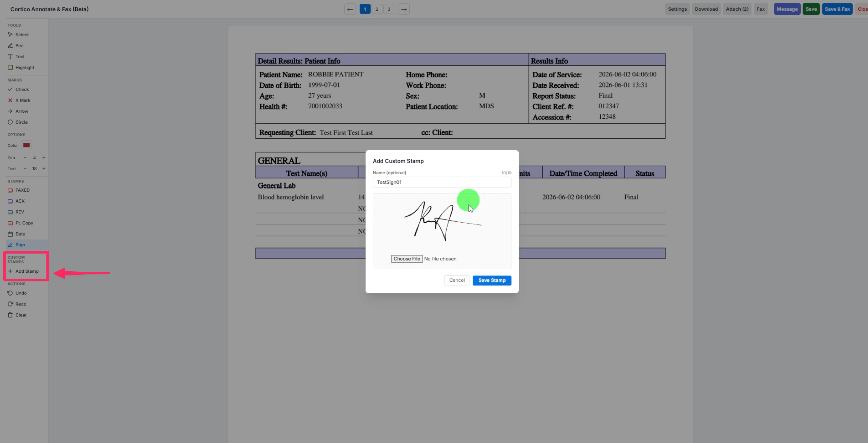The width and height of the screenshot is (868, 443).
Task: Choose the Select tool in the sidebar
Action: 22,35
